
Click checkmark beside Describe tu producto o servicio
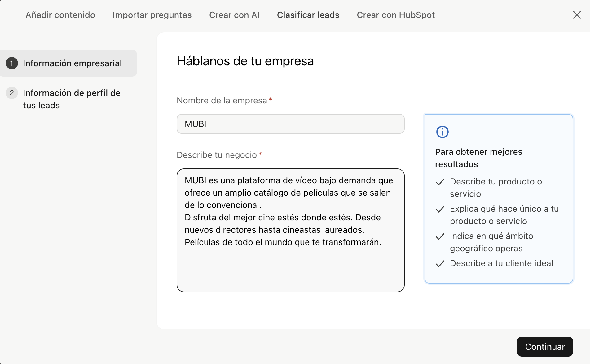(x=440, y=182)
